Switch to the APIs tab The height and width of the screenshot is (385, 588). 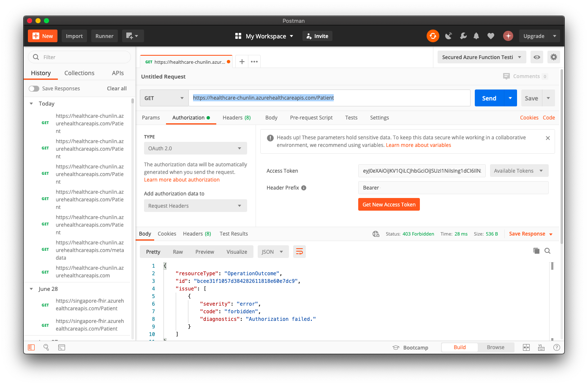[x=118, y=73]
